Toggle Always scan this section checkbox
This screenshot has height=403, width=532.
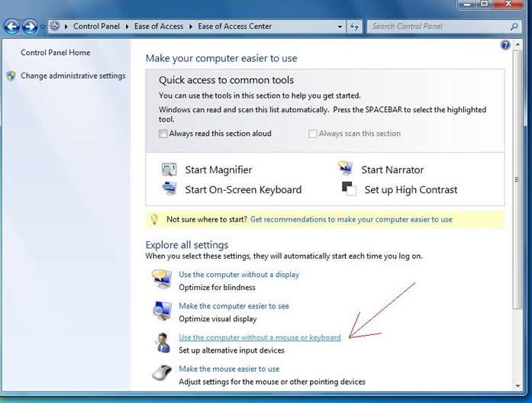(x=313, y=134)
